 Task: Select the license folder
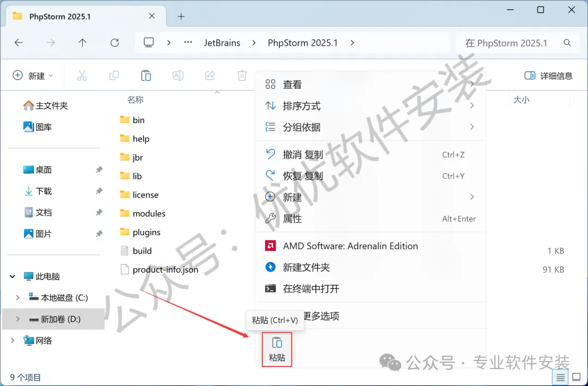pyautogui.click(x=139, y=195)
